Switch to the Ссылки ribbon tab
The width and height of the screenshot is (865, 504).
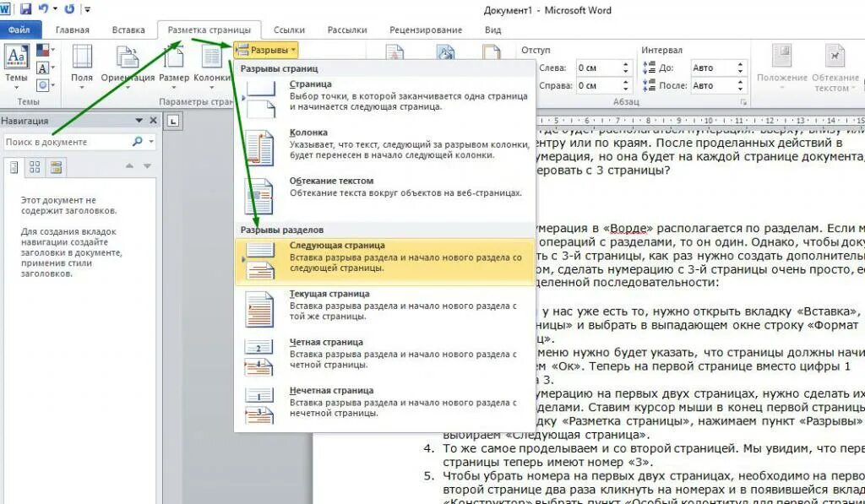[289, 30]
